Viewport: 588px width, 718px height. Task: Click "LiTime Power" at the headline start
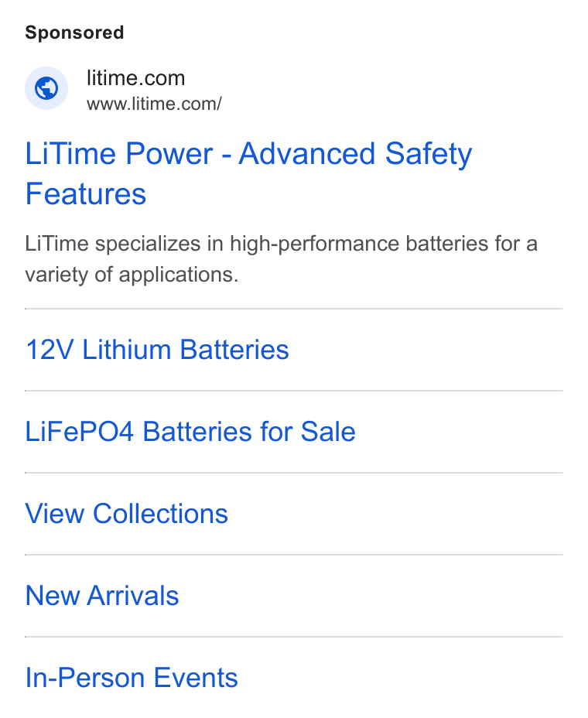click(119, 154)
